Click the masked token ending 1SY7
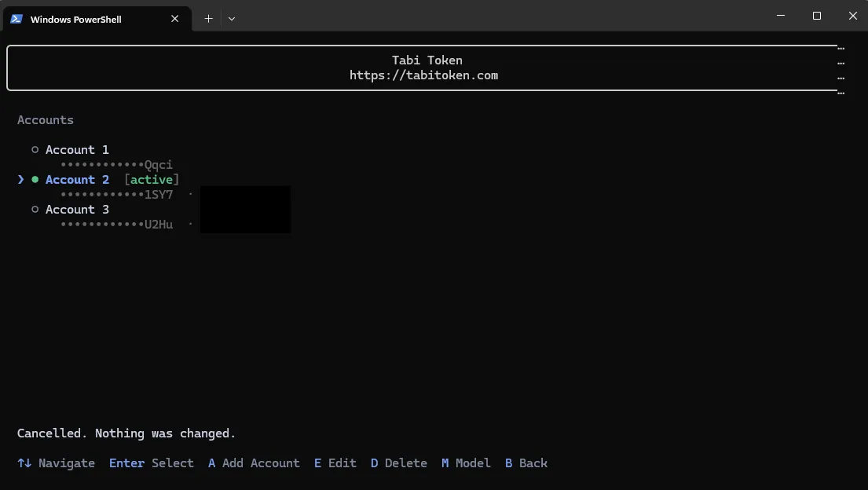The height and width of the screenshot is (490, 868). click(x=117, y=194)
